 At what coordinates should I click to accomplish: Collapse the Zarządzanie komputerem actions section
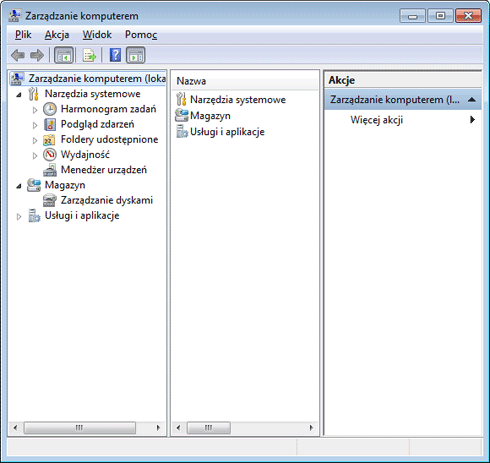[x=471, y=99]
